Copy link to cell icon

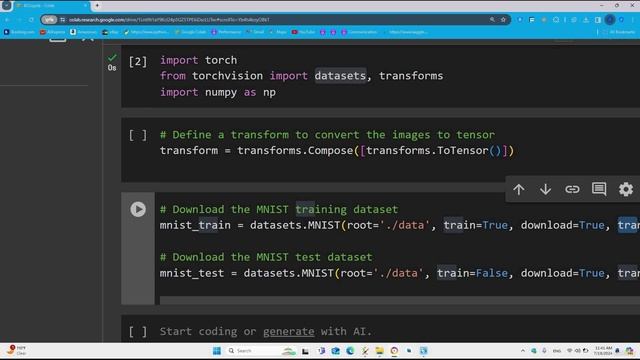tap(572, 189)
